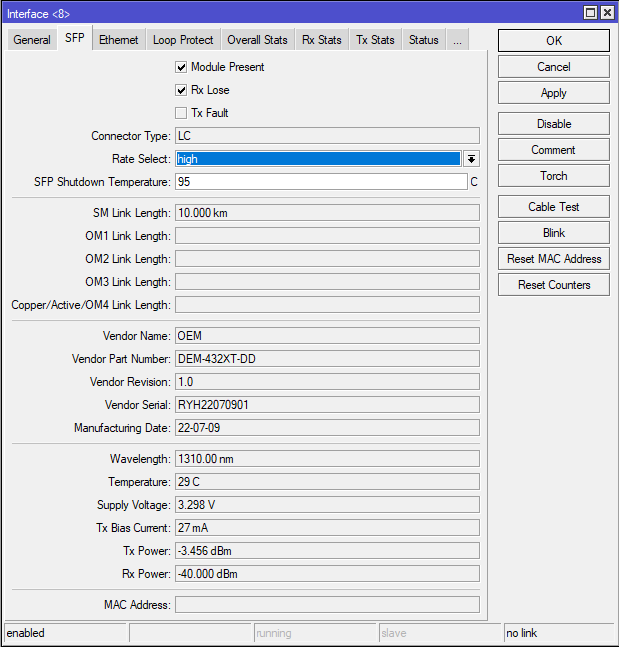Toggle the Module Present checkbox
Screen dimensions: 619x647
[x=181, y=67]
